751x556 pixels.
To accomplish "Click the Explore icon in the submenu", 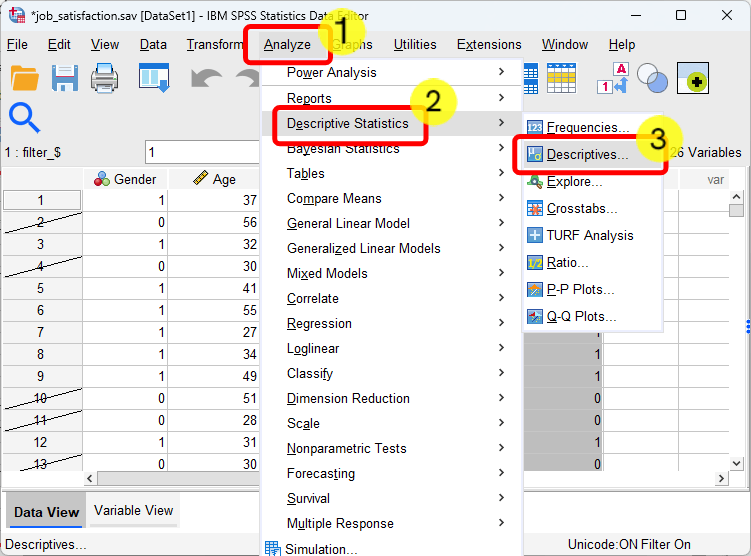I will [x=535, y=182].
